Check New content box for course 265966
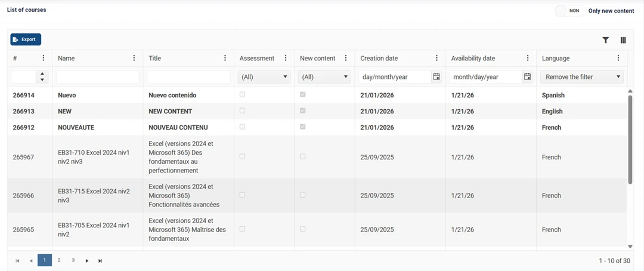Image resolution: width=644 pixels, height=271 pixels. [303, 195]
